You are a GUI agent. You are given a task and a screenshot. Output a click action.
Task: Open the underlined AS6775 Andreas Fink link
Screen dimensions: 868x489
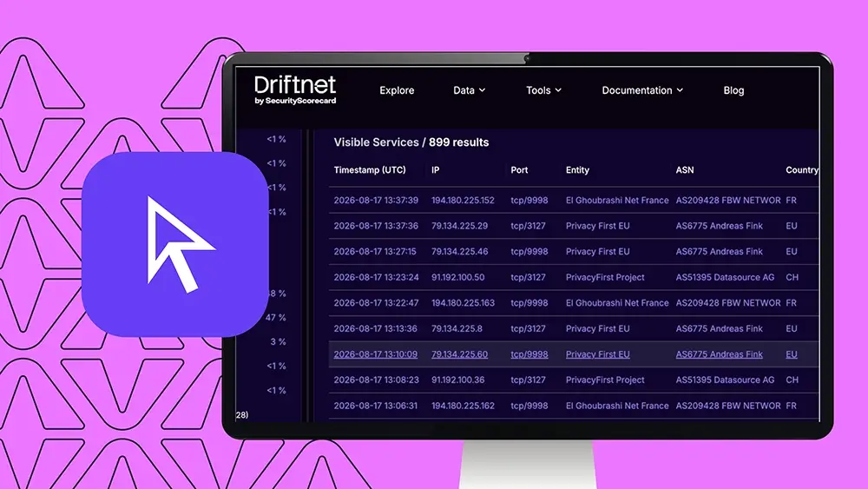719,354
